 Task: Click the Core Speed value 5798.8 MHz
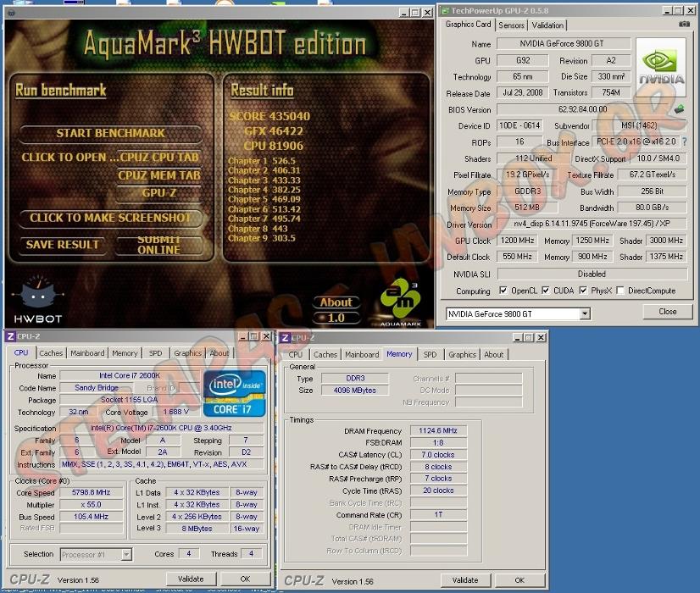coord(91,492)
